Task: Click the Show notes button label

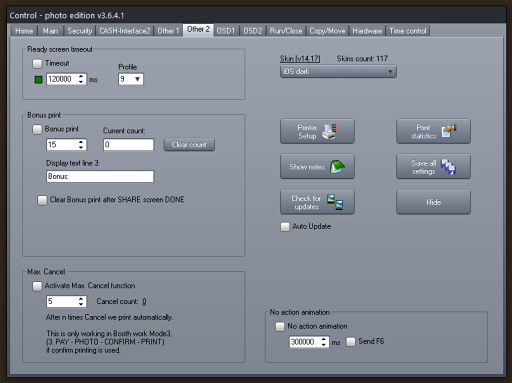Action: (x=307, y=167)
